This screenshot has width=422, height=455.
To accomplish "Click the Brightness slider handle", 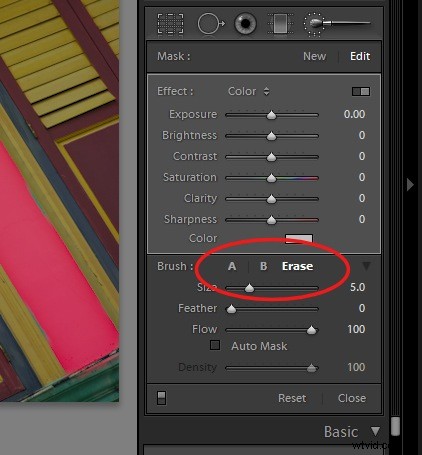I will [272, 136].
